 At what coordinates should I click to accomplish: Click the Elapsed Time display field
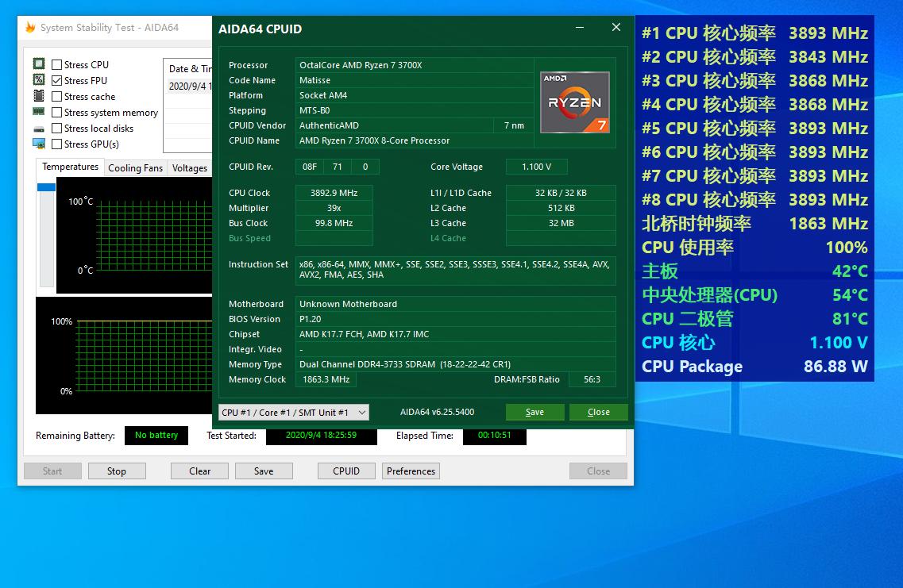tap(494, 435)
